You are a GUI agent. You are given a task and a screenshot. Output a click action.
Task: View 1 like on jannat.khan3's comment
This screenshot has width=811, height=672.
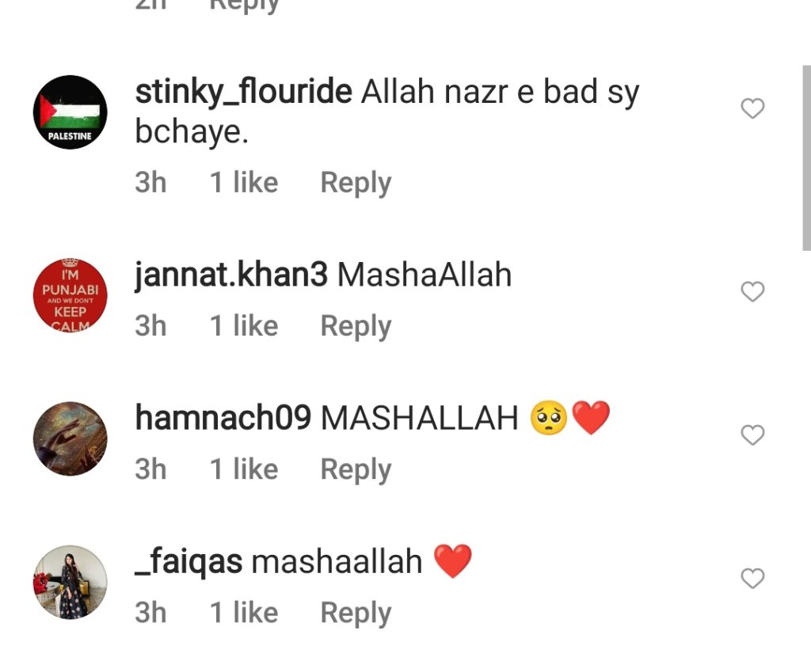[244, 325]
